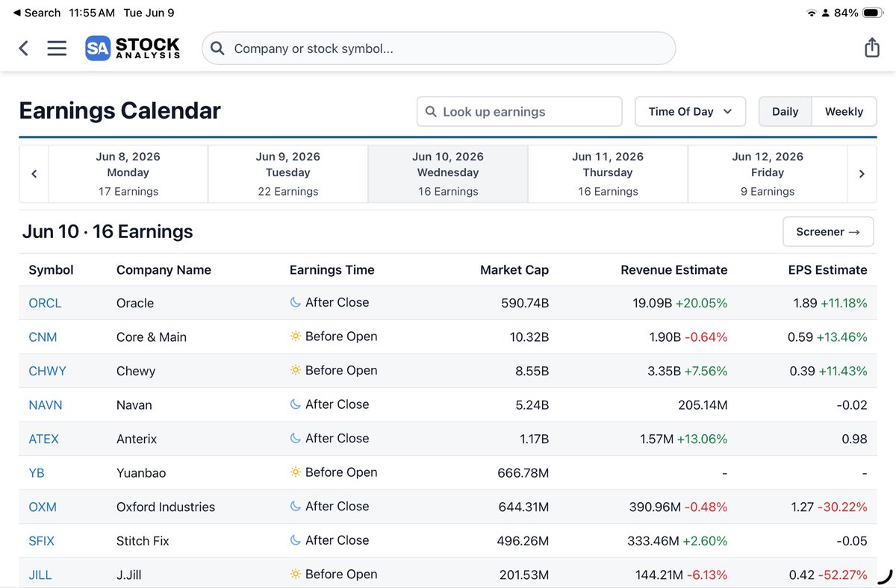The height and width of the screenshot is (588, 896).
Task: Tap the moon icon in Oracle row
Action: tap(296, 302)
